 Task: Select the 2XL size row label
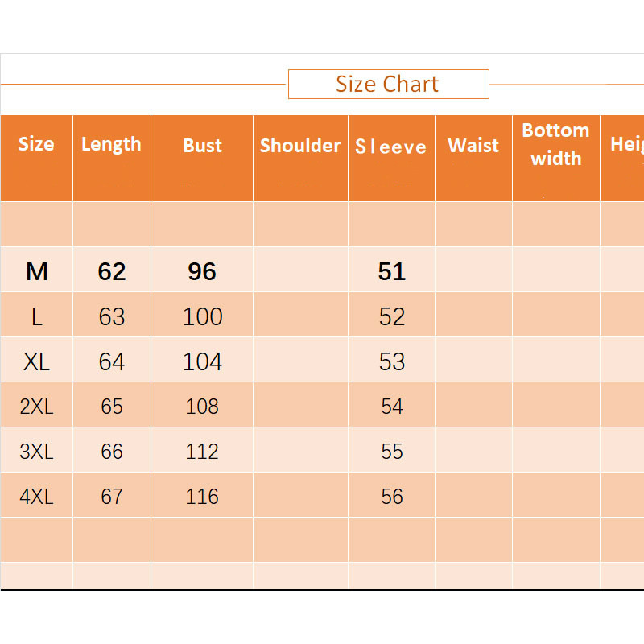37,407
